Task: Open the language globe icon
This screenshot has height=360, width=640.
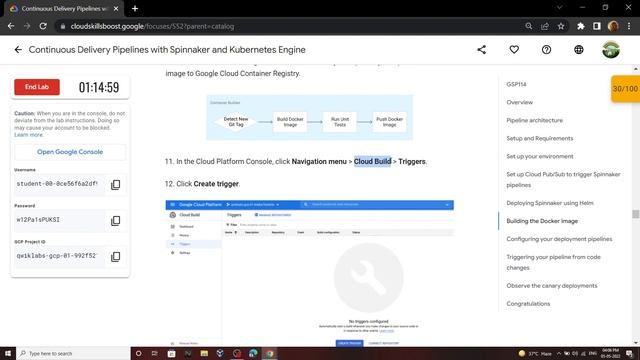Action: pyautogui.click(x=578, y=50)
